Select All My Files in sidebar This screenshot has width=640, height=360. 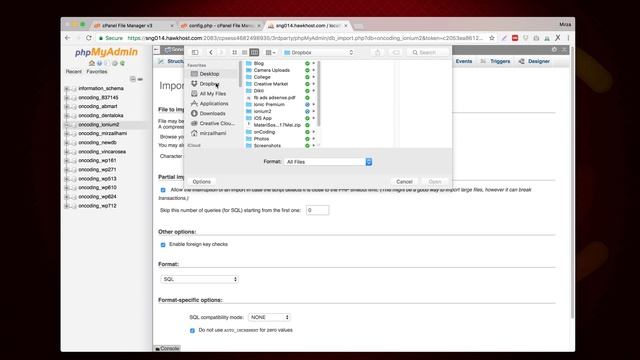click(x=212, y=93)
